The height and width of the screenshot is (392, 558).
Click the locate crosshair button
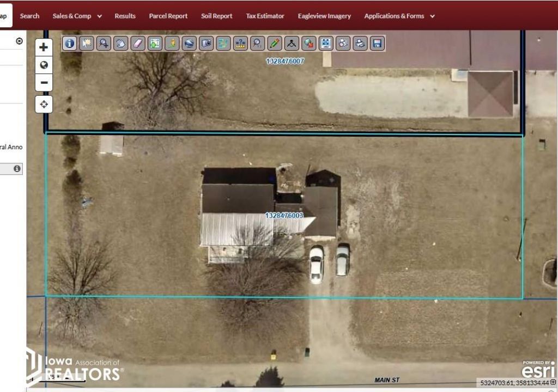click(44, 104)
